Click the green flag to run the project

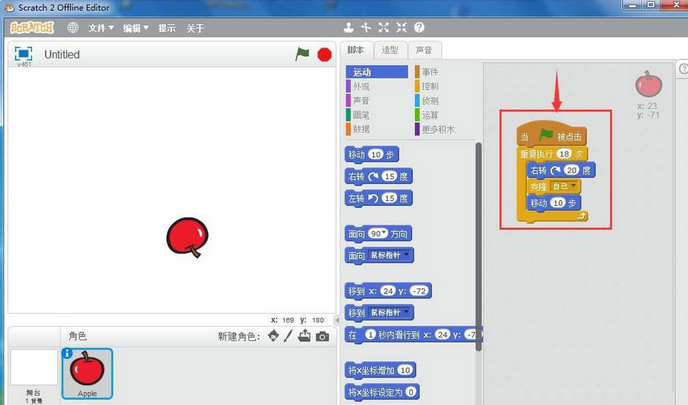point(302,54)
